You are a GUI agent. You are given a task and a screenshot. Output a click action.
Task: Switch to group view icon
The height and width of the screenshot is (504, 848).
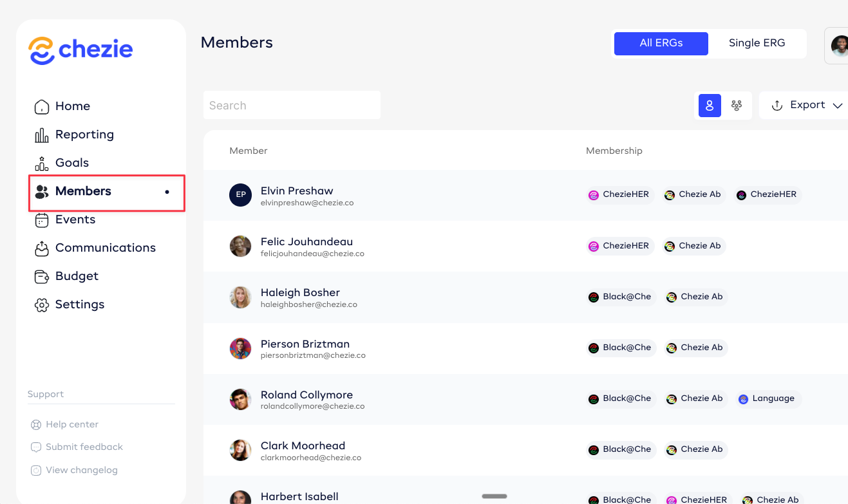coord(737,106)
